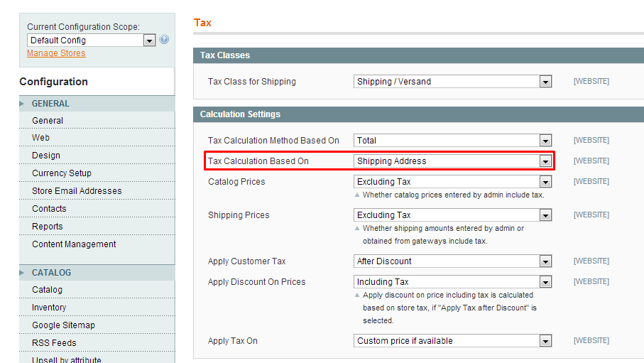
Task: Open the Apply Tax On dropdown
Action: pos(452,341)
